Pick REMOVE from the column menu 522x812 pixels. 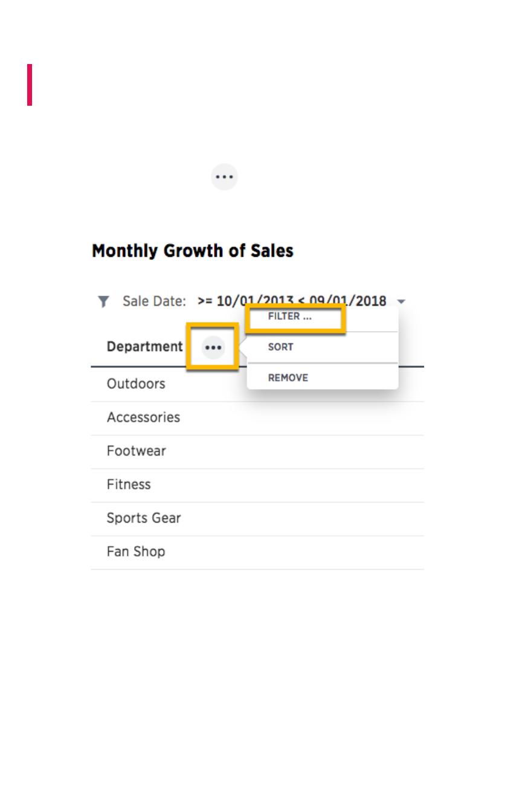[x=288, y=378]
